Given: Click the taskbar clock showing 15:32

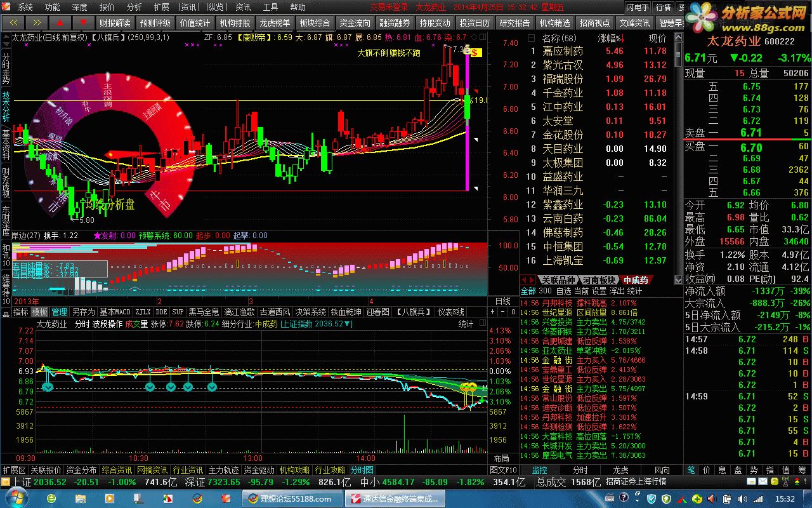Looking at the screenshot, I should point(785,498).
